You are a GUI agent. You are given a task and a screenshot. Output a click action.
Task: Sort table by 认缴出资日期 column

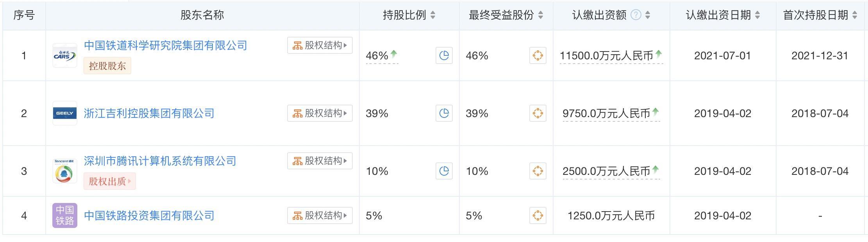757,15
